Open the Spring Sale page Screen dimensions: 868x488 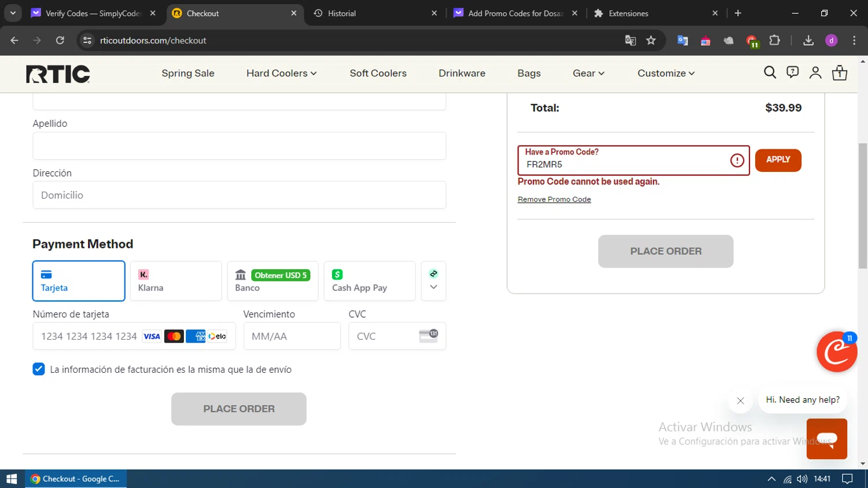click(x=188, y=74)
